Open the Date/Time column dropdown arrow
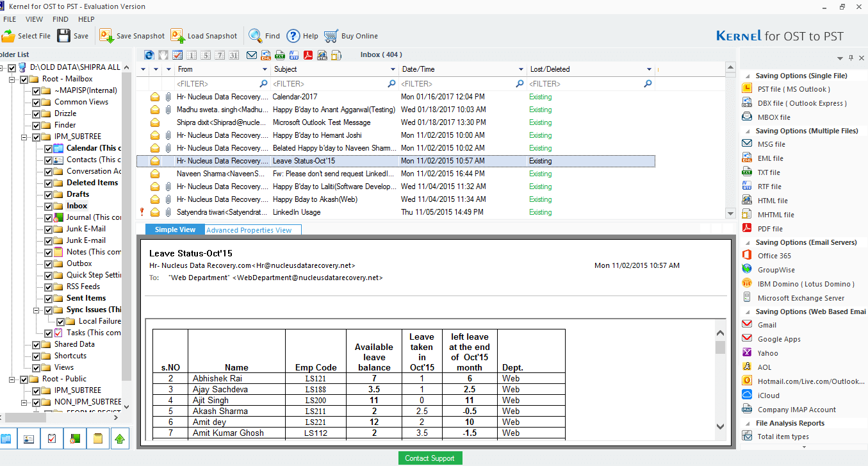 [521, 69]
